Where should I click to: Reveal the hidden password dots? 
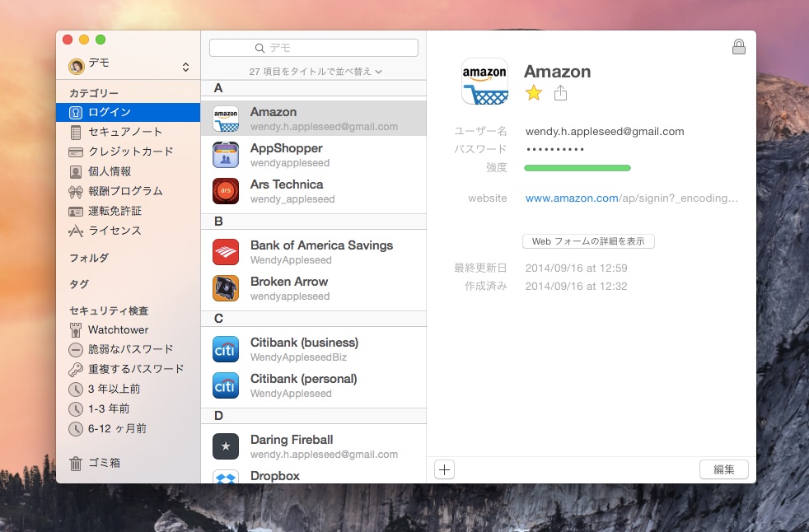(554, 150)
